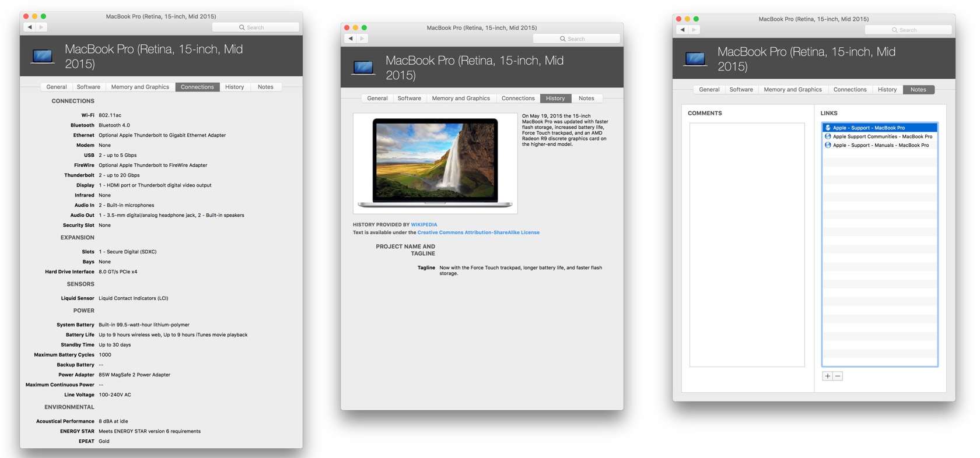Open the Connections tab in the Notes window
The height and width of the screenshot is (458, 980).
point(850,90)
